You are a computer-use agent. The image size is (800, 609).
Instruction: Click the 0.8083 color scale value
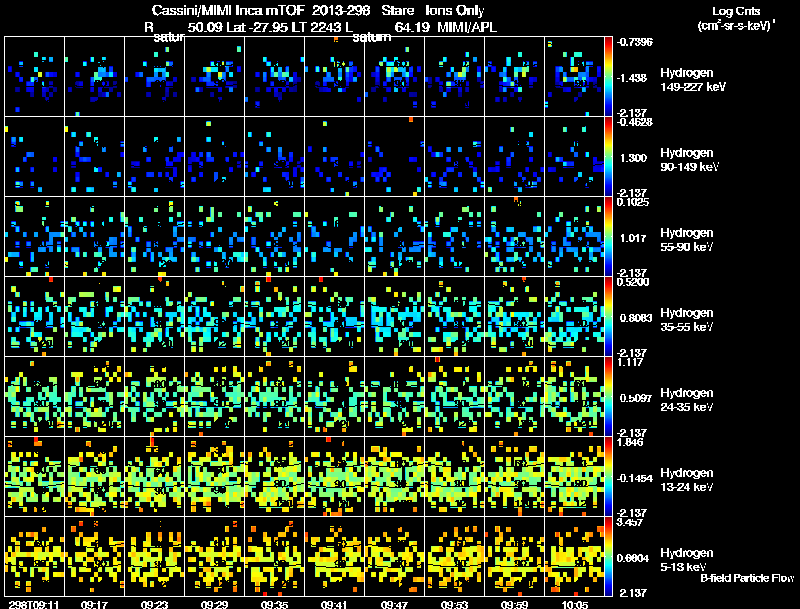click(x=636, y=318)
